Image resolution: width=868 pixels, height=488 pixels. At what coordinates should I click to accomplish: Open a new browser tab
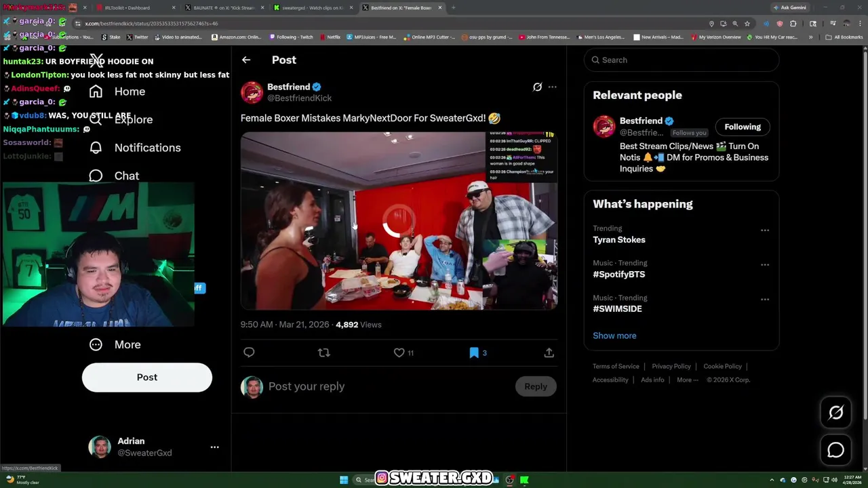pyautogui.click(x=453, y=7)
